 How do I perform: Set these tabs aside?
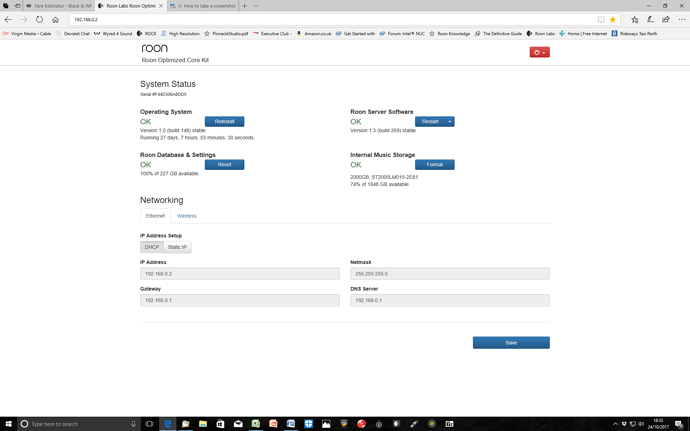click(x=17, y=6)
